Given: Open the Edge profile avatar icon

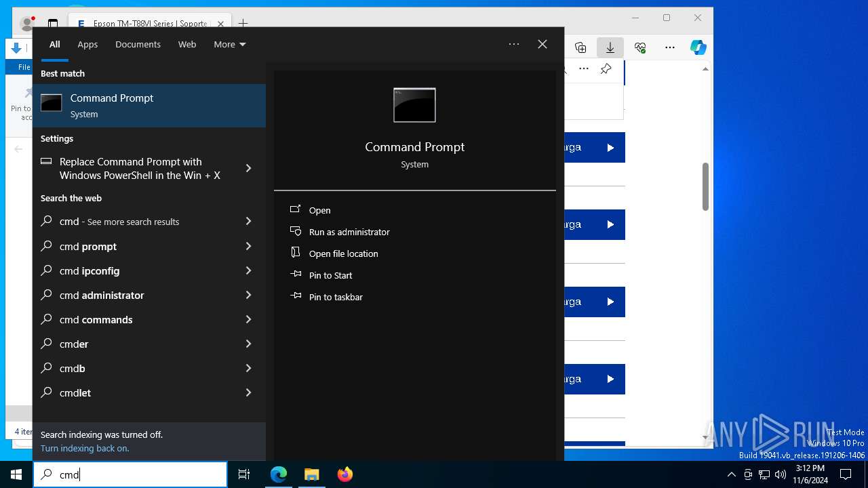Looking at the screenshot, I should (28, 23).
